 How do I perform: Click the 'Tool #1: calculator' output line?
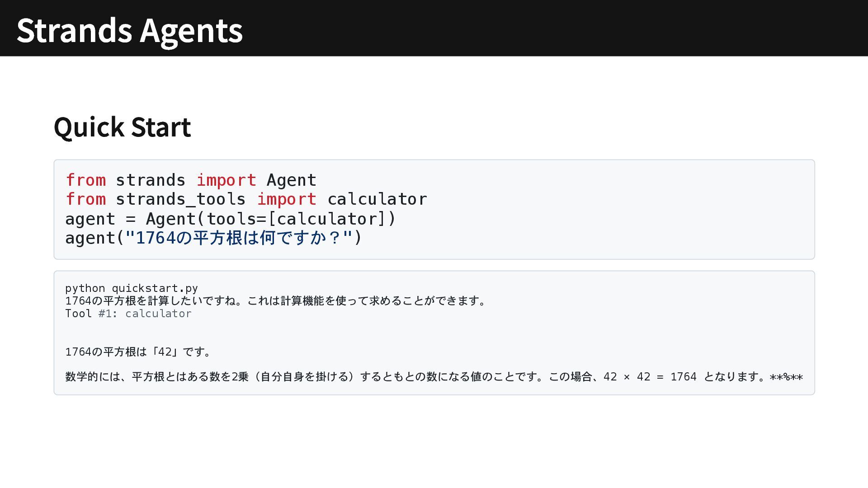(x=128, y=314)
